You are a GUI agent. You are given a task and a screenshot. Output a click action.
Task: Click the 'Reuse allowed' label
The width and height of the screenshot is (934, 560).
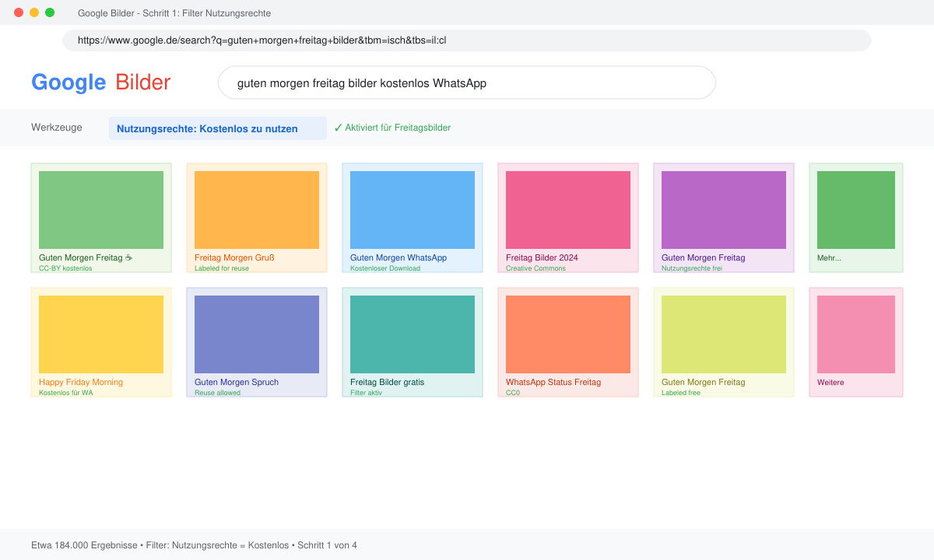pyautogui.click(x=217, y=393)
